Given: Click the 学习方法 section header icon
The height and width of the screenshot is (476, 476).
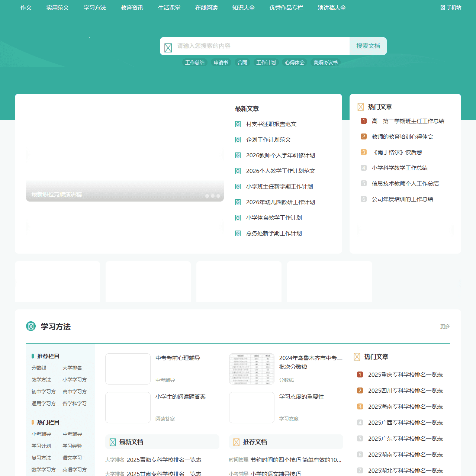Looking at the screenshot, I should 30,327.
